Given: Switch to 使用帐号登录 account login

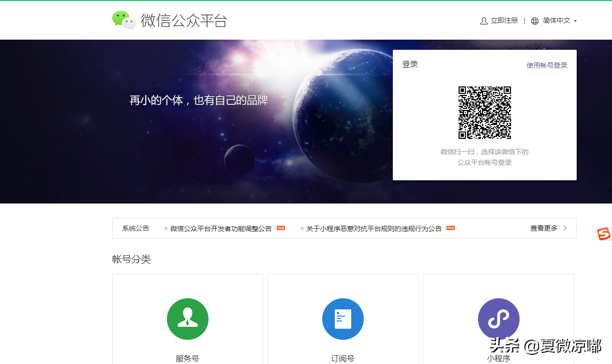Looking at the screenshot, I should (x=547, y=65).
